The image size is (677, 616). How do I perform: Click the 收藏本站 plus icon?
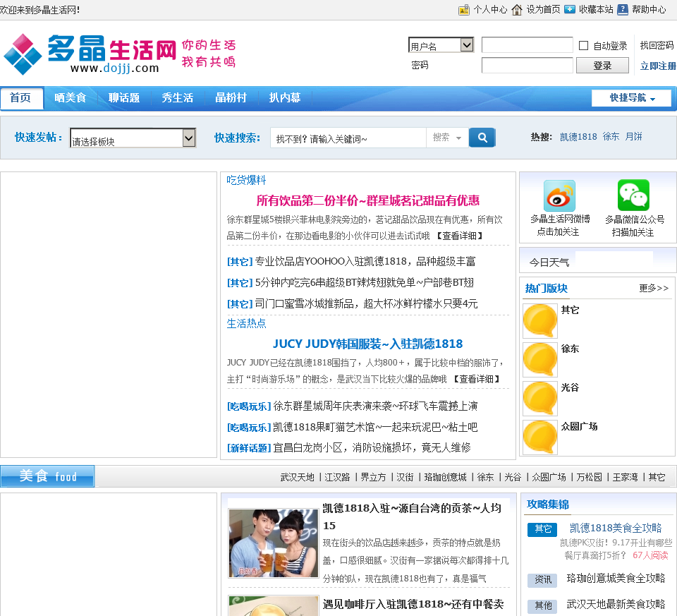coord(570,9)
